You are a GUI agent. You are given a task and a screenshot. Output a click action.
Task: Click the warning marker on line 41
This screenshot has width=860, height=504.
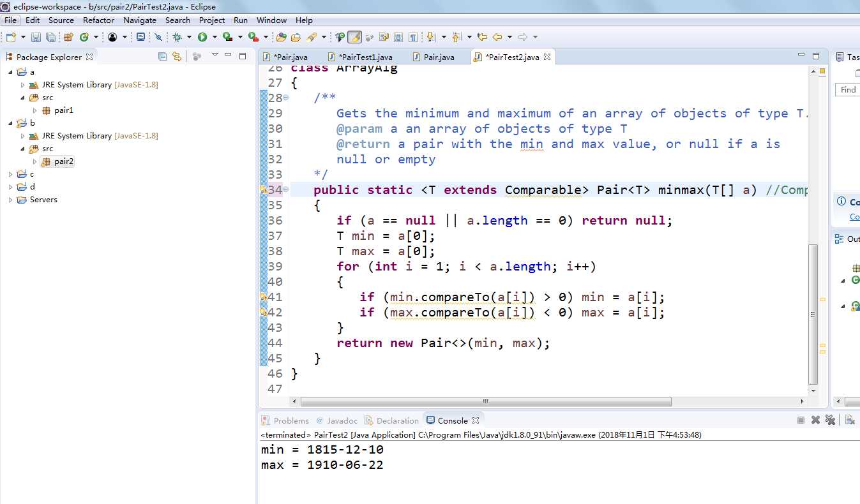tap(263, 297)
